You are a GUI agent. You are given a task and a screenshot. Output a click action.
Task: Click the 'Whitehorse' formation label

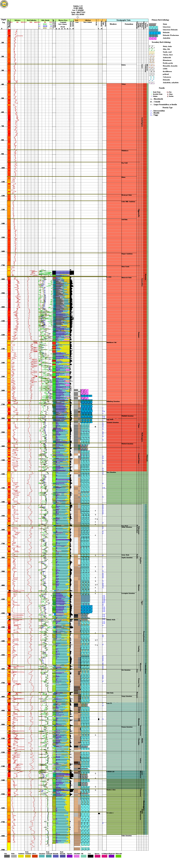(125, 151)
